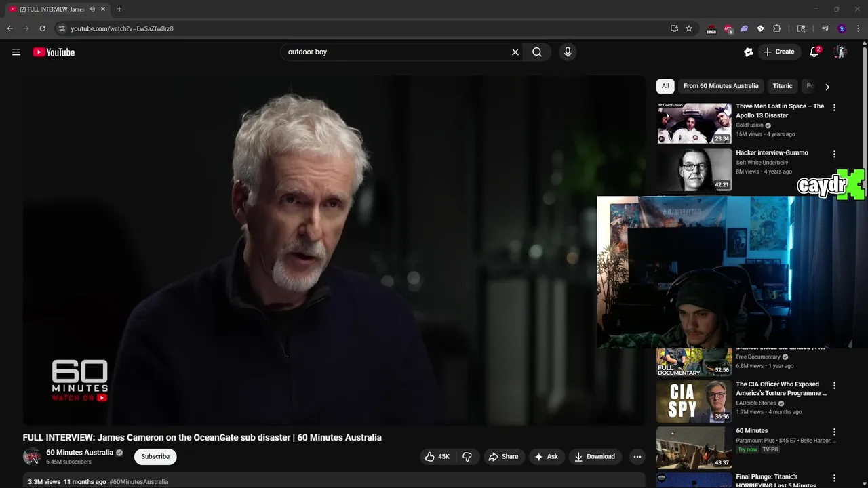This screenshot has height=488, width=868.
Task: Select the Titanic filter chip
Action: click(783, 86)
